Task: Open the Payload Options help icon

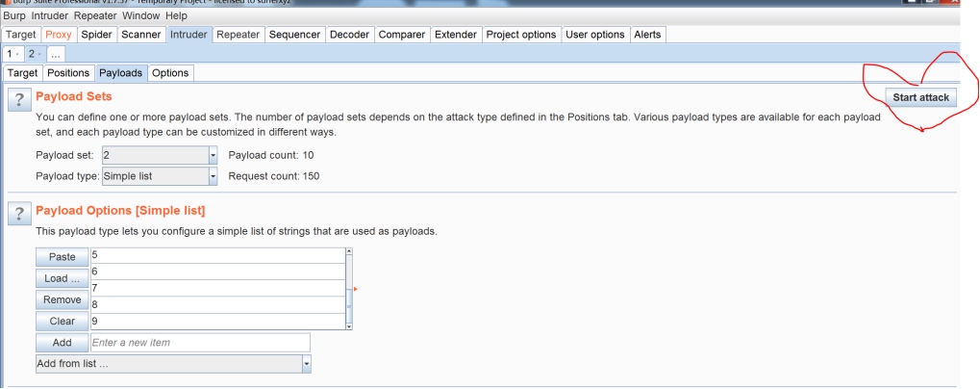Action: tap(19, 214)
